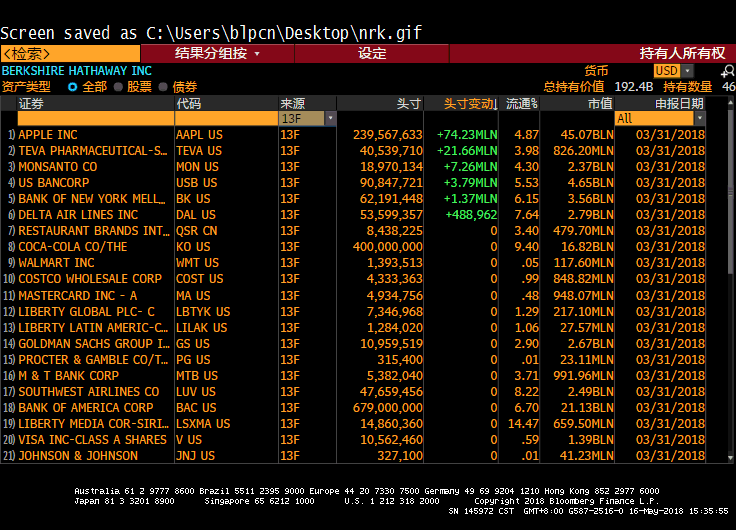Open the JOHNSON & JOHNSON row
Viewport: 736px width, 530px height.
353,455
